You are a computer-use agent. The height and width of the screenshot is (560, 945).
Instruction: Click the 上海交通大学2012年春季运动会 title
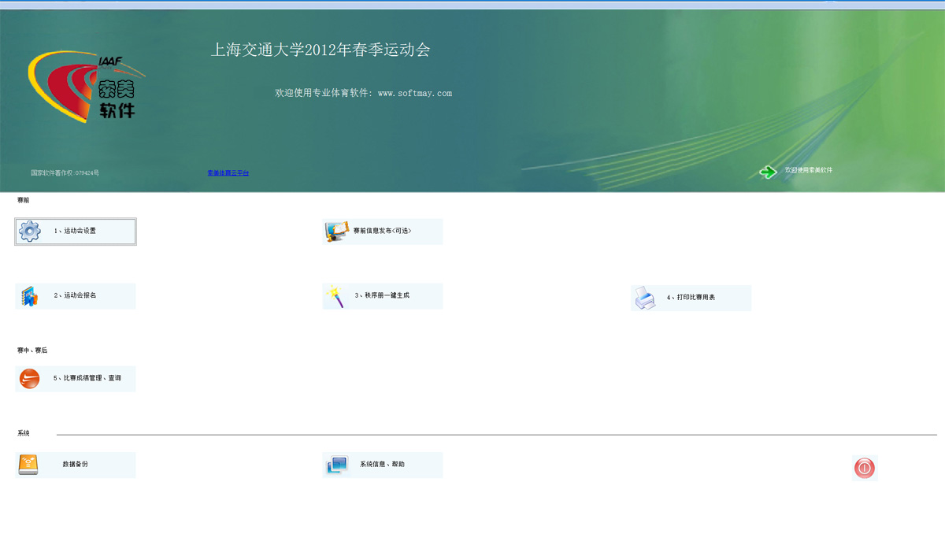321,50
